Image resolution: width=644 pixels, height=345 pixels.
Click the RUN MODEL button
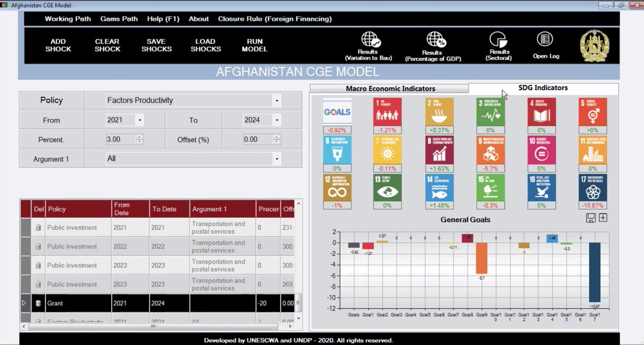(x=254, y=45)
